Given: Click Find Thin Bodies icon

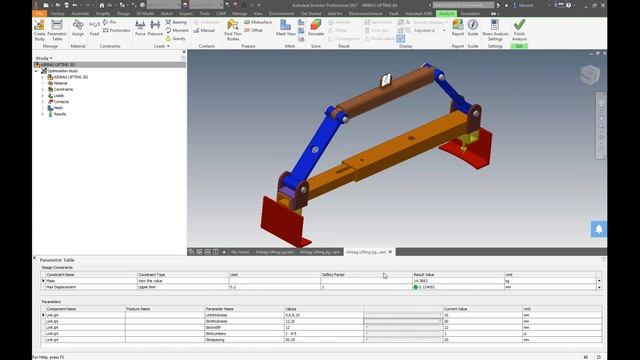Looking at the screenshot, I should 233,30.
